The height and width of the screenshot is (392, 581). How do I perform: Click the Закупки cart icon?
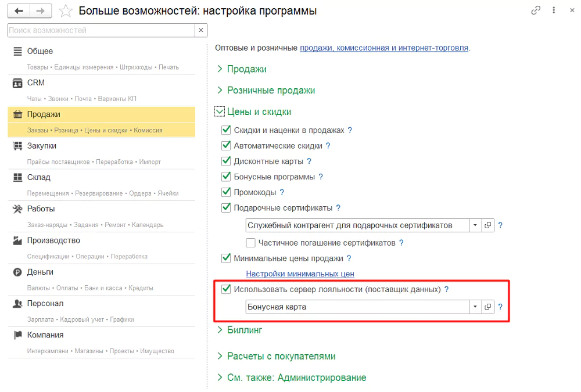coord(17,146)
